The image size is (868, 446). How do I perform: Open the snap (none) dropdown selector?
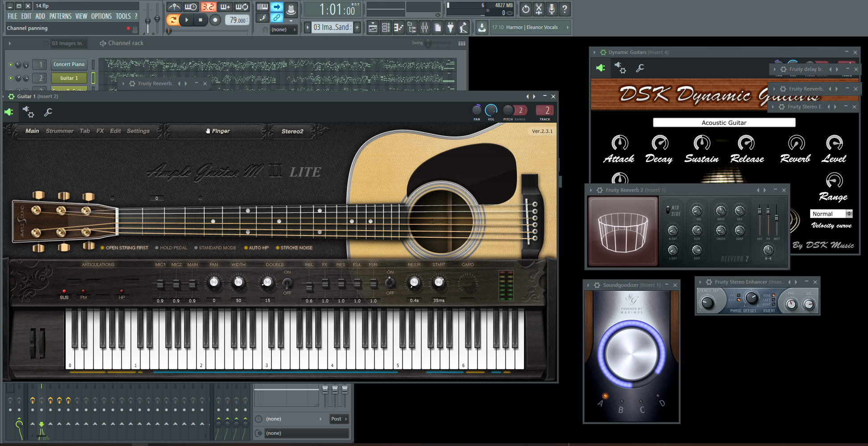click(284, 30)
